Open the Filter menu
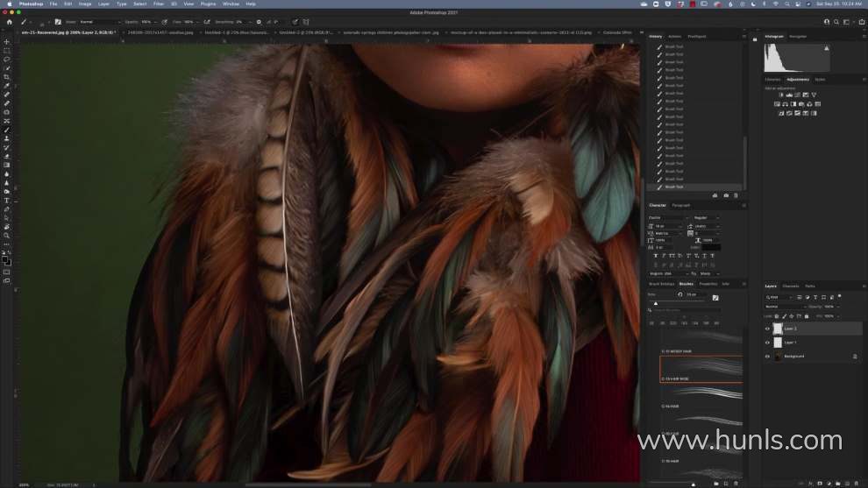 158,4
